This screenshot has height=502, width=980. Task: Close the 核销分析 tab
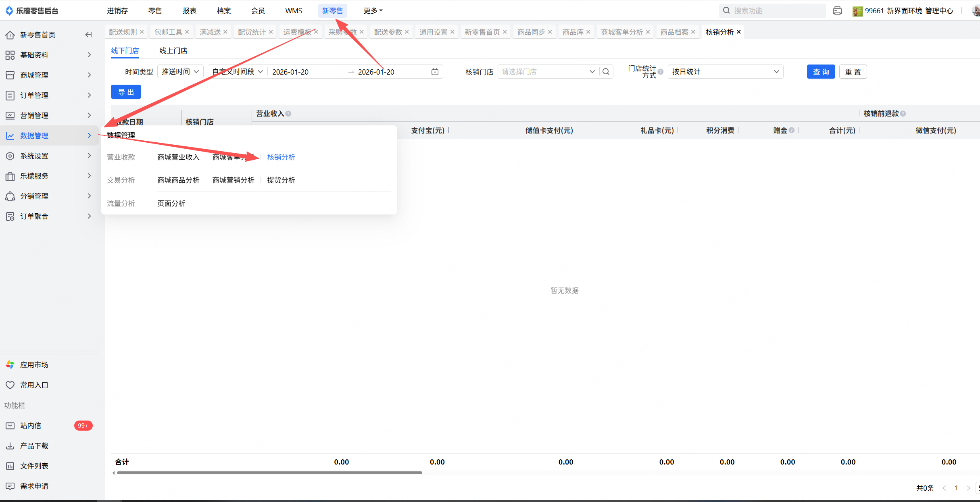pyautogui.click(x=739, y=32)
